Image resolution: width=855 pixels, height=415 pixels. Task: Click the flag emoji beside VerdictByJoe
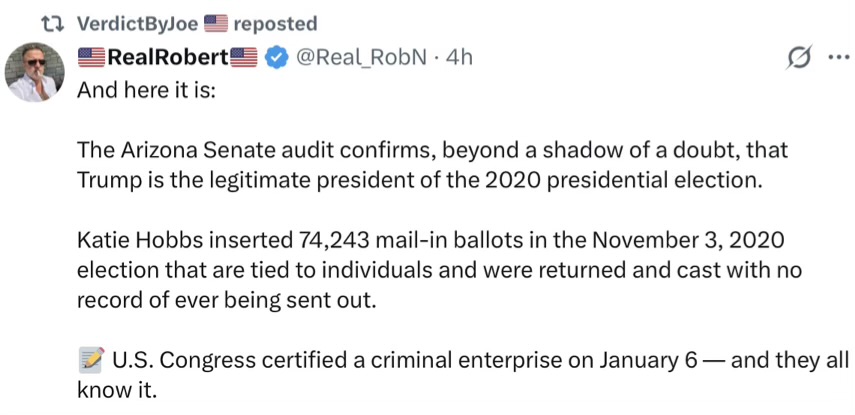(x=216, y=23)
